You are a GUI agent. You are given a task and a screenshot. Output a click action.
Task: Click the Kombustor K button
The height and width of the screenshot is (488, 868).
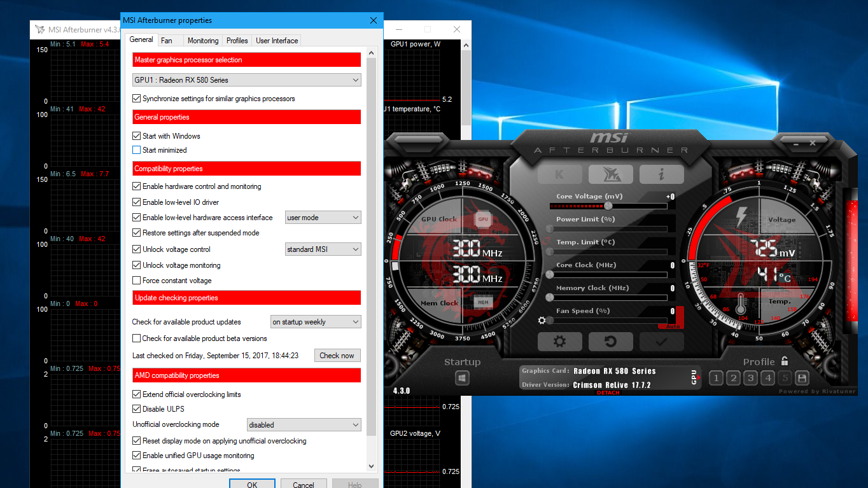point(559,174)
